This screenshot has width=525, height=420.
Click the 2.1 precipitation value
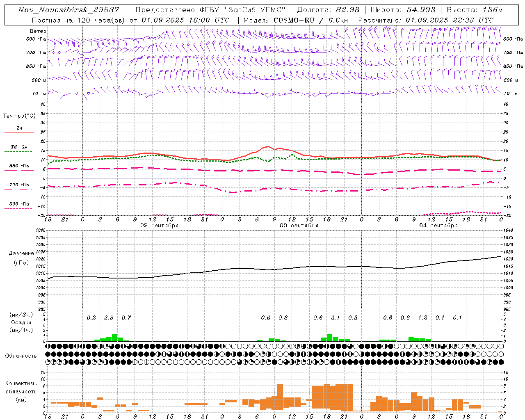336,317
